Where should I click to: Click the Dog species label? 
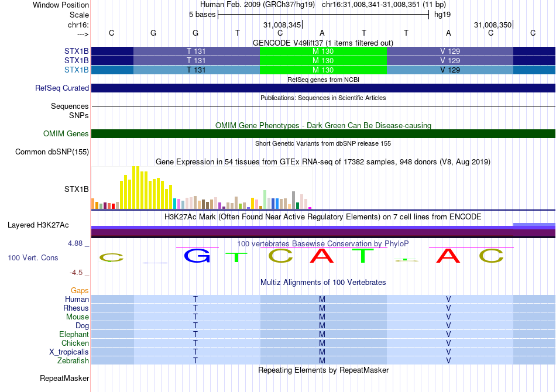(82, 325)
